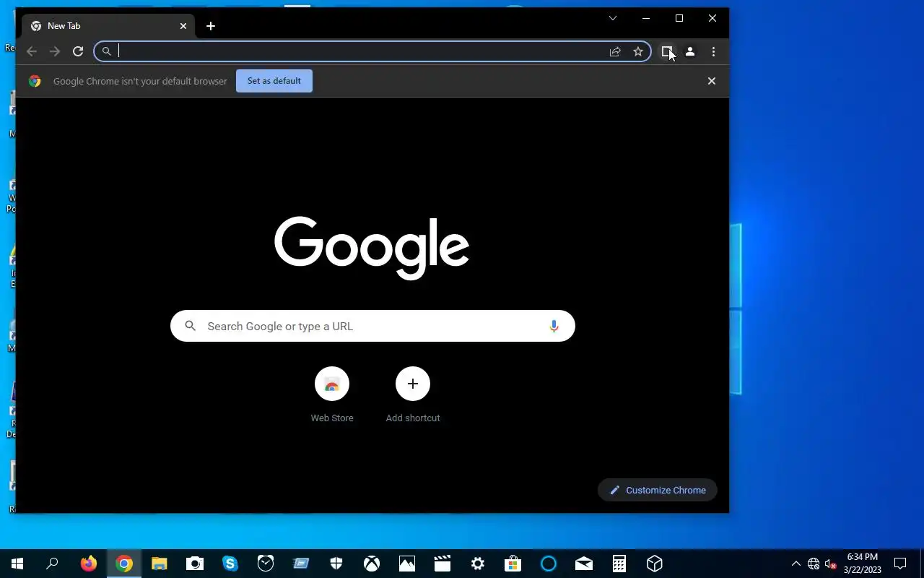Open Movies & TV clapperboard icon
Viewport: 924px width, 578px height.
(443, 564)
